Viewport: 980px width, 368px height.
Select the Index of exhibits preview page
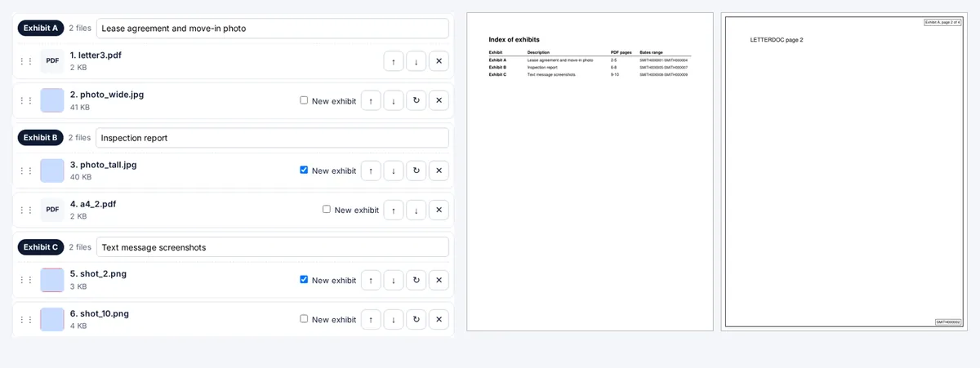click(590, 171)
